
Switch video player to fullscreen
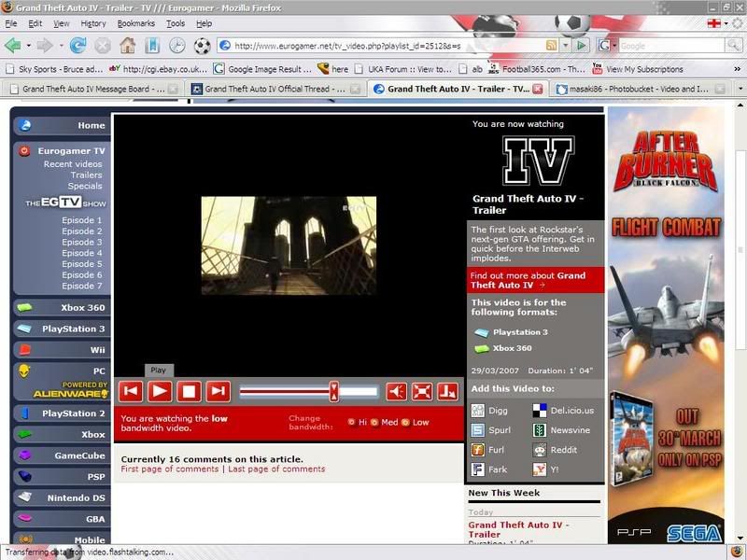click(422, 391)
